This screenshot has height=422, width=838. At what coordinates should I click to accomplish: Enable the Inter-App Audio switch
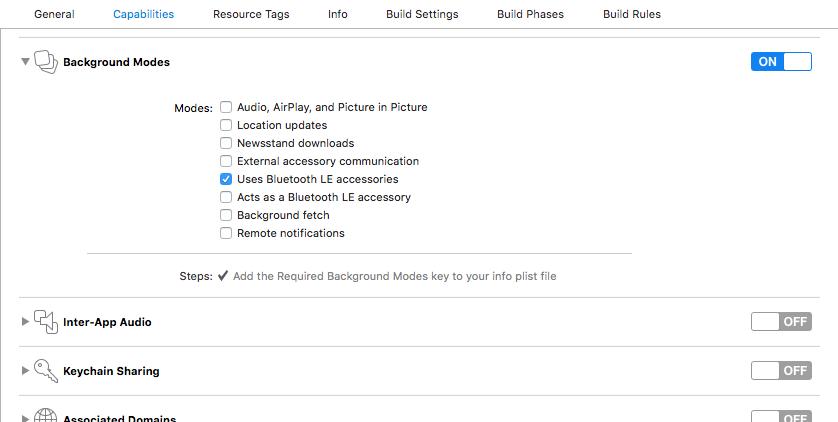click(781, 322)
